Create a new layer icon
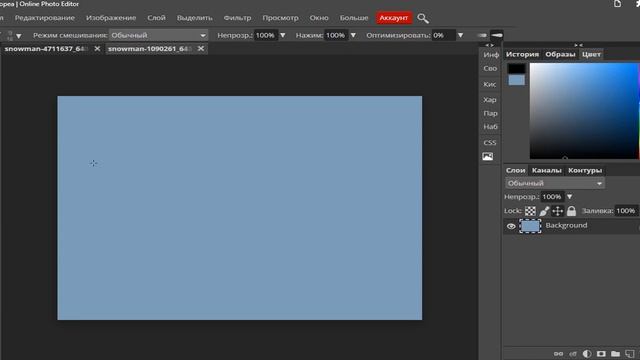Screen dimensions: 640x360 [630, 353]
